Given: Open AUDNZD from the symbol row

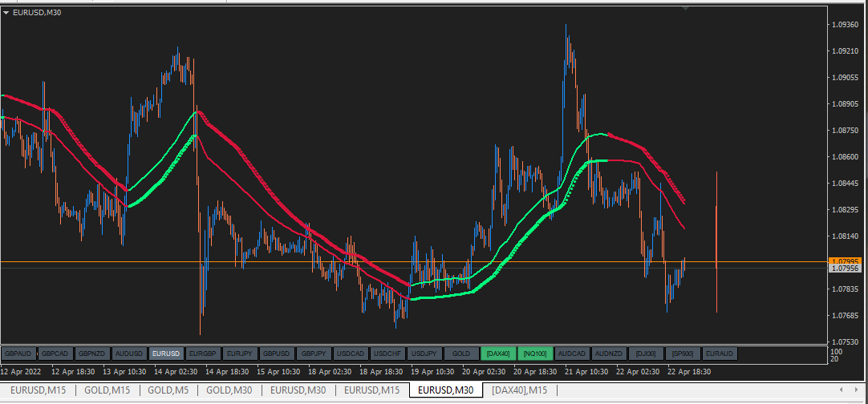Looking at the screenshot, I should point(609,353).
